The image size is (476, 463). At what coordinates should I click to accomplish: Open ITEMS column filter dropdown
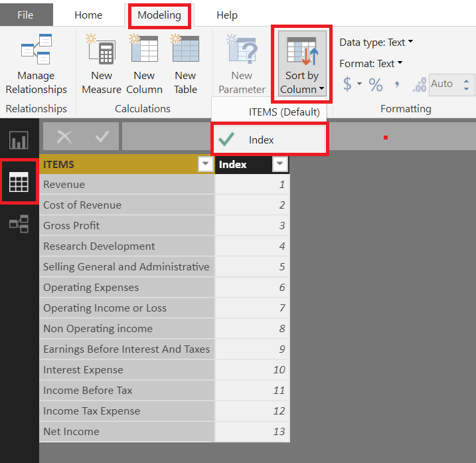[206, 164]
